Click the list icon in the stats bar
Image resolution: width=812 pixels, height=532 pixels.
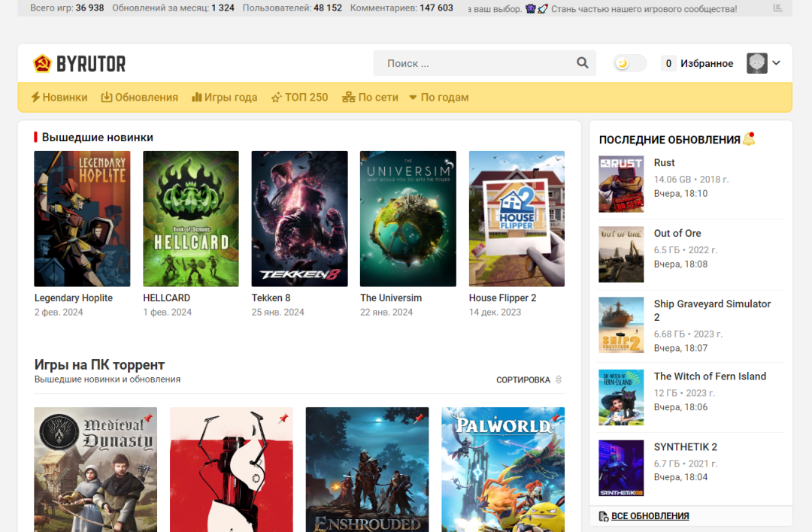[x=777, y=8]
